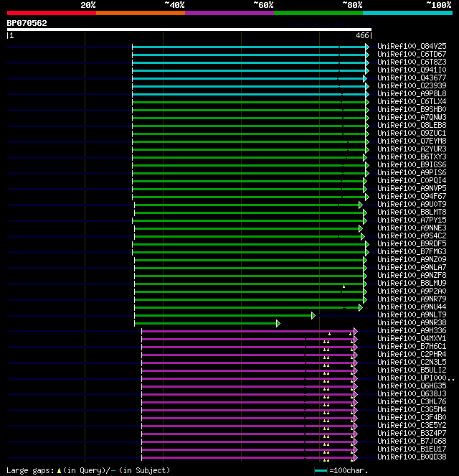The height and width of the screenshot is (476, 459).
Task: Select the UniRef100_B8LMT8 label
Action: pyautogui.click(x=412, y=212)
